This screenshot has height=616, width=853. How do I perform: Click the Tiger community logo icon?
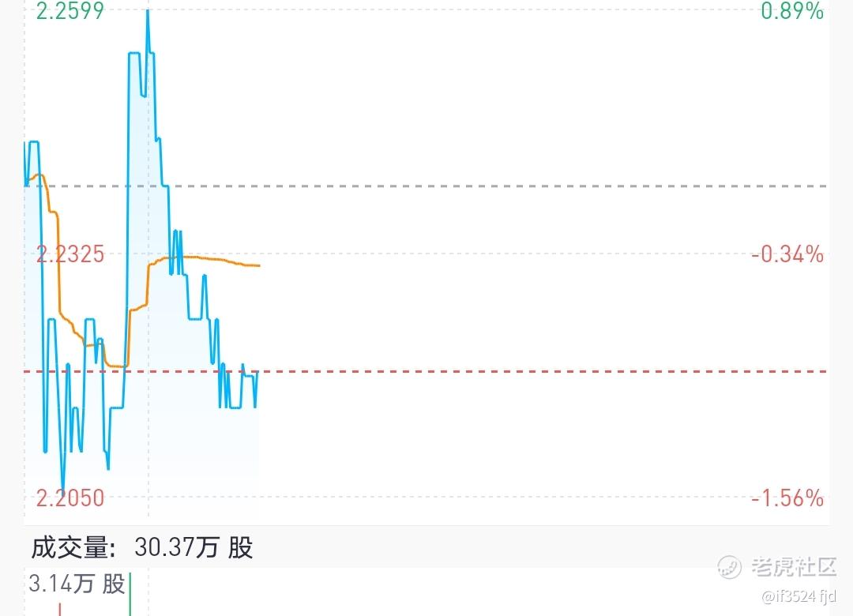point(730,565)
